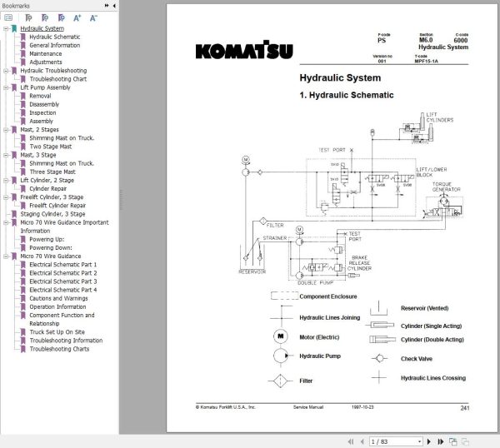Image resolution: width=500 pixels, height=448 pixels.
Task: Collapse the Mast, 2 Stages branch
Action: pos(6,130)
